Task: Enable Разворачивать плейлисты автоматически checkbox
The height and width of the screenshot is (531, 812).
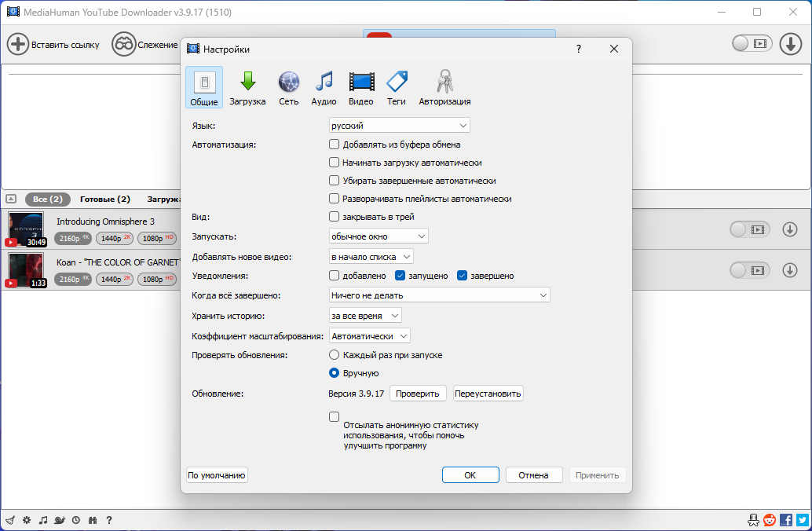Action: [334, 199]
